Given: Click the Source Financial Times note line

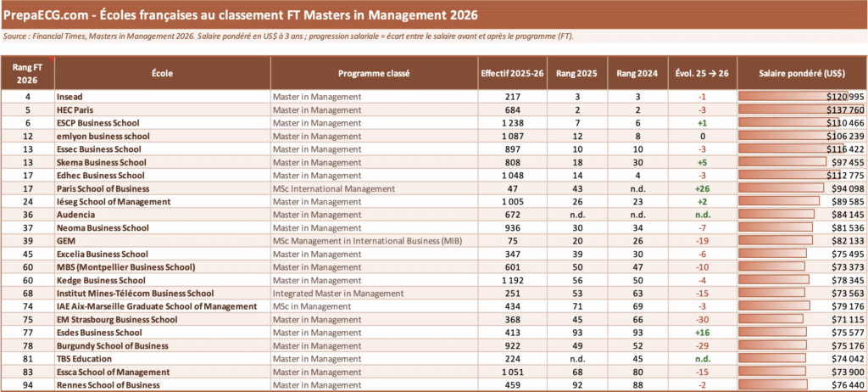Looking at the screenshot, I should 288,36.
